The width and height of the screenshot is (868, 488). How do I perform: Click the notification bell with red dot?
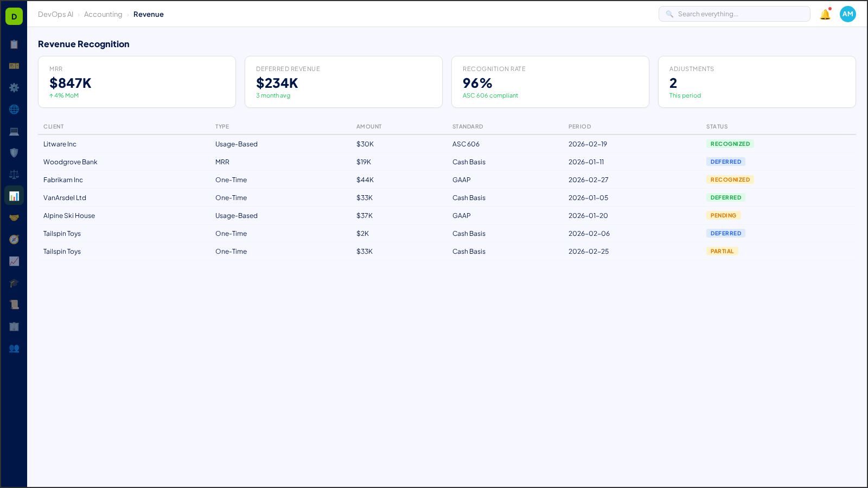824,14
